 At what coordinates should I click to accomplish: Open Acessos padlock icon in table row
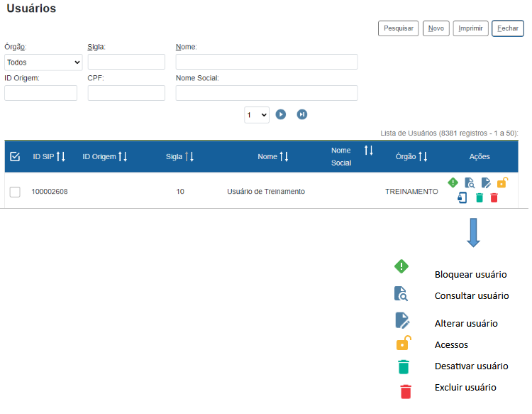502,183
